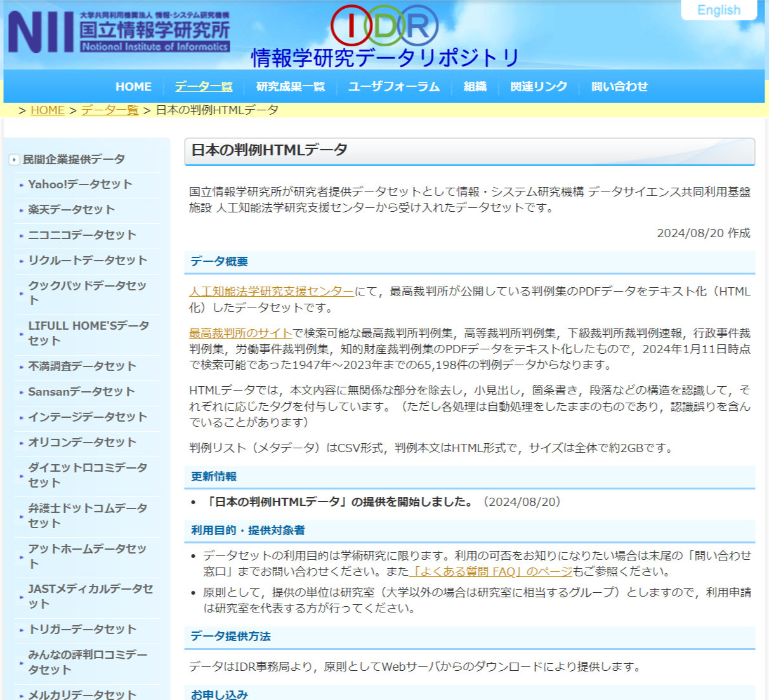Click the データ一覧 breadcrumb link
Image resolution: width=769 pixels, height=700 pixels.
(x=110, y=110)
